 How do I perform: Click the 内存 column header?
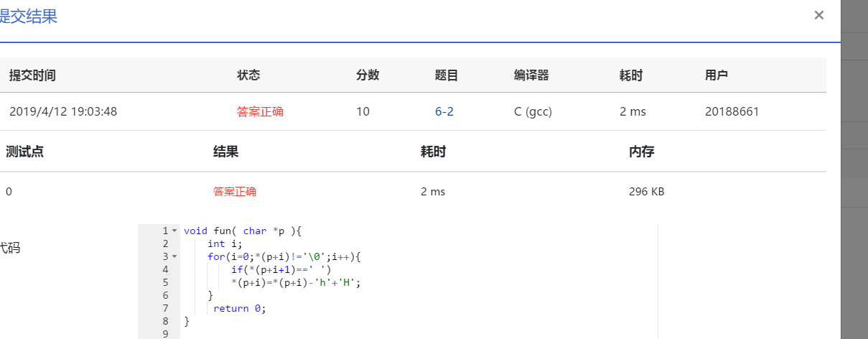coord(641,152)
